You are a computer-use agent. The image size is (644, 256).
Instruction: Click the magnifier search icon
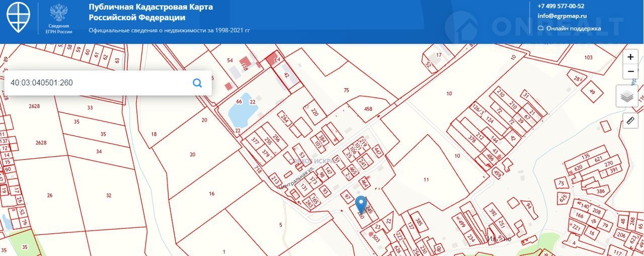tap(197, 83)
